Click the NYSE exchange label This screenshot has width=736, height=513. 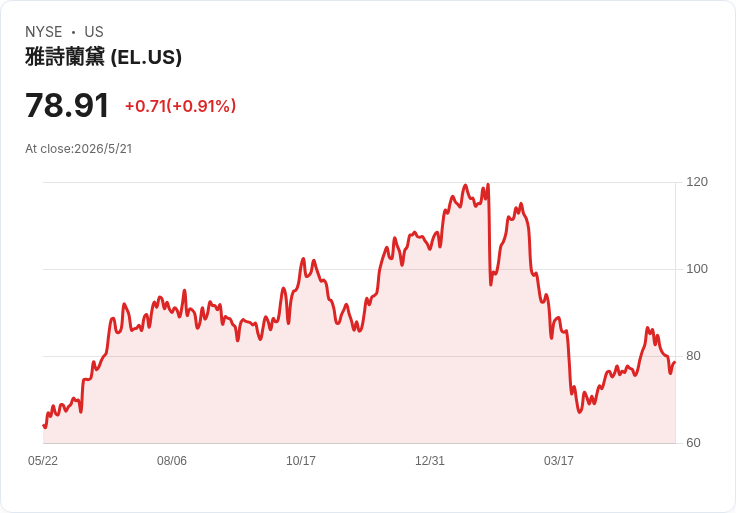click(44, 32)
